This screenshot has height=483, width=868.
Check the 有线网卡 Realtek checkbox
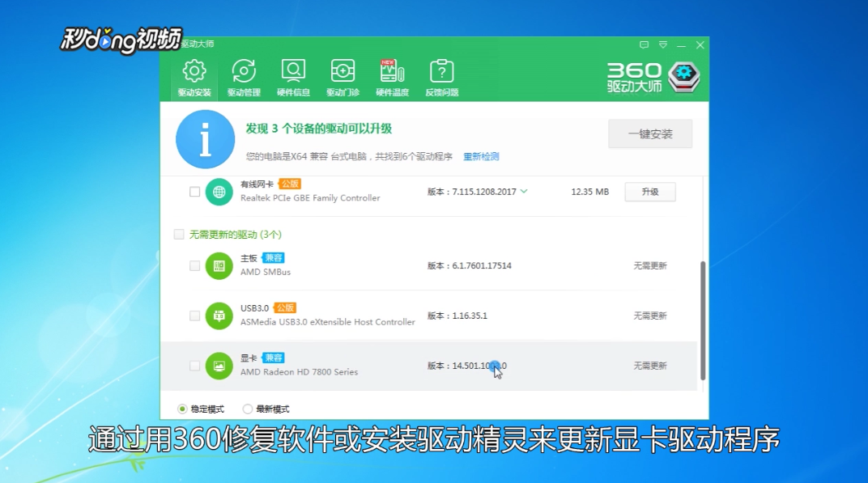click(195, 192)
